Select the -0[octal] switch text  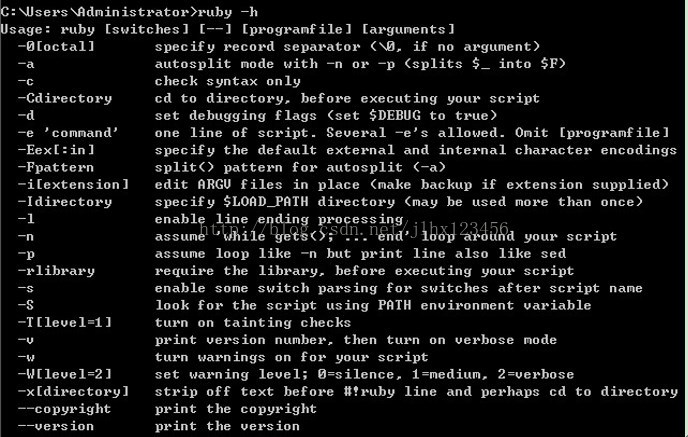(56, 47)
